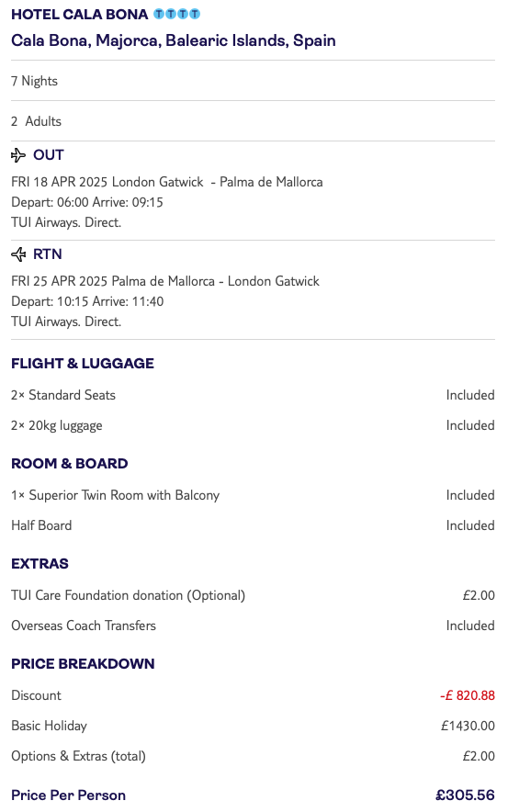The width and height of the screenshot is (508, 812).
Task: Click the OUT flight heading
Action: (x=49, y=155)
